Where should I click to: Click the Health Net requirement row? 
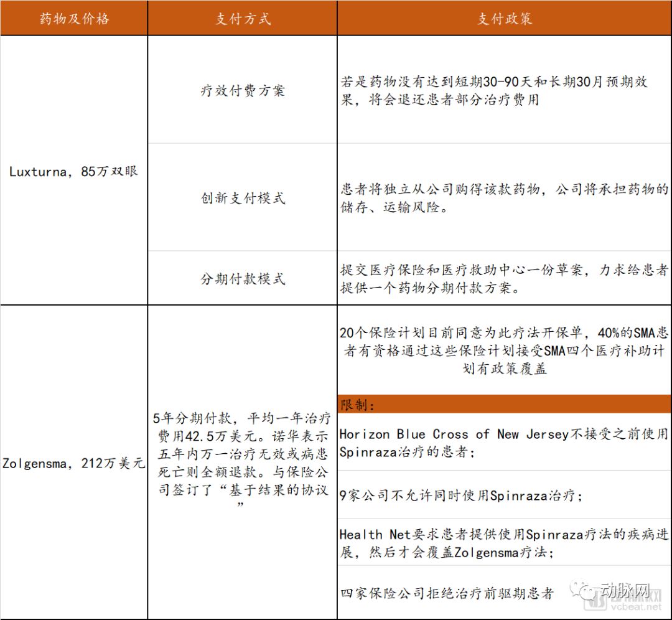pos(504,543)
